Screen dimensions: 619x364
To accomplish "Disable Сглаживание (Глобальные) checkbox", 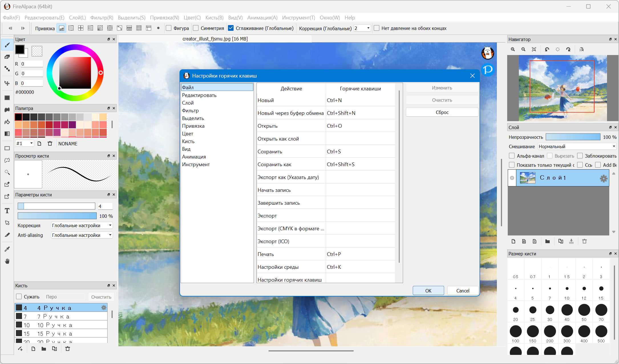I will (x=231, y=28).
